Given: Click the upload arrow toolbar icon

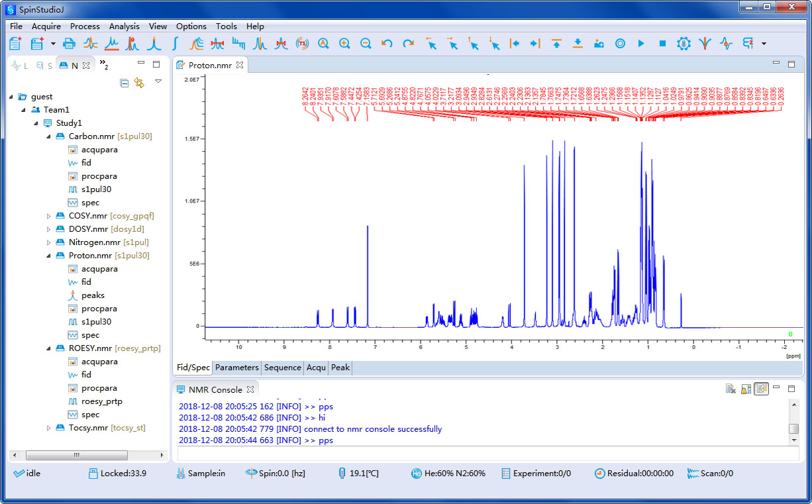Looking at the screenshot, I should 556,44.
